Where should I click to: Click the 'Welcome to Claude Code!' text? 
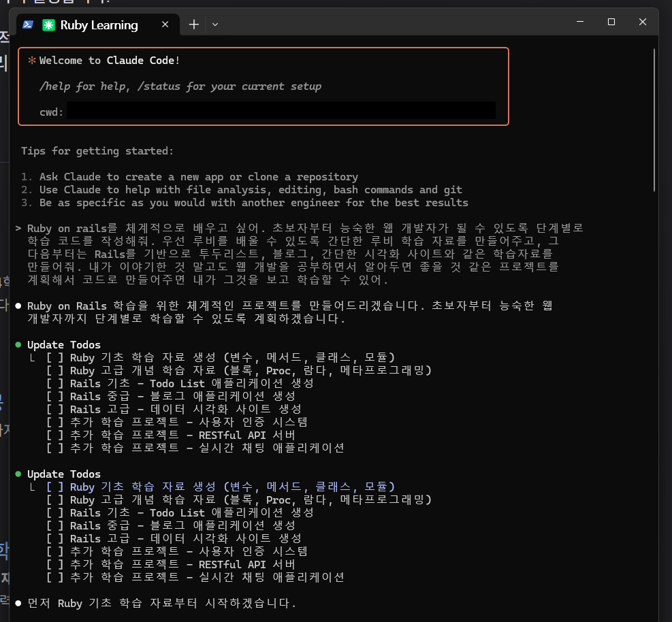[x=110, y=61]
